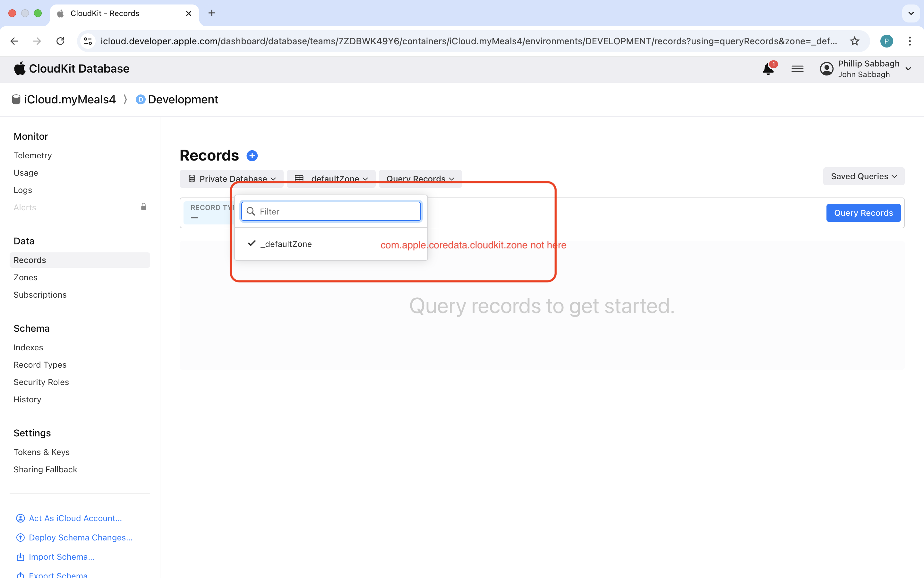Click the add new record plus icon
This screenshot has height=578, width=924.
pos(252,156)
